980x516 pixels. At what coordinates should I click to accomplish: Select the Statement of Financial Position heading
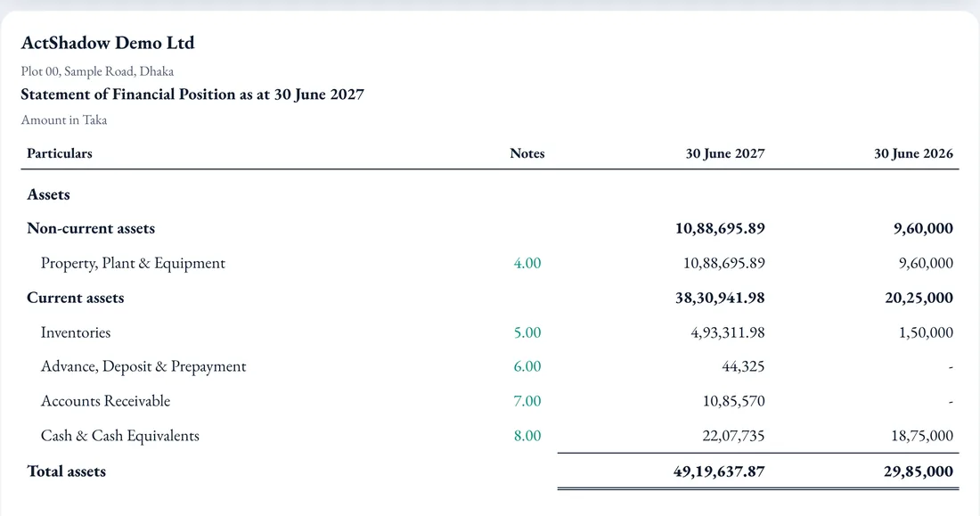[x=192, y=94]
